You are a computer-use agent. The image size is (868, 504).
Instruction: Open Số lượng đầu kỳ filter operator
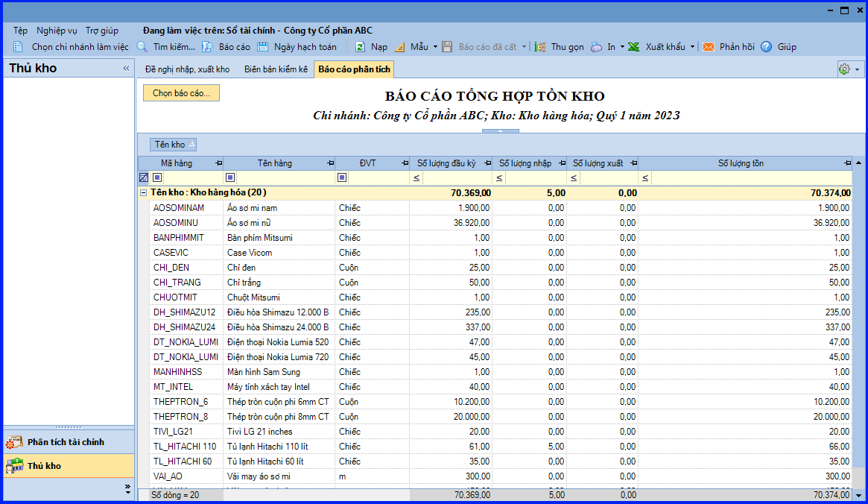416,177
